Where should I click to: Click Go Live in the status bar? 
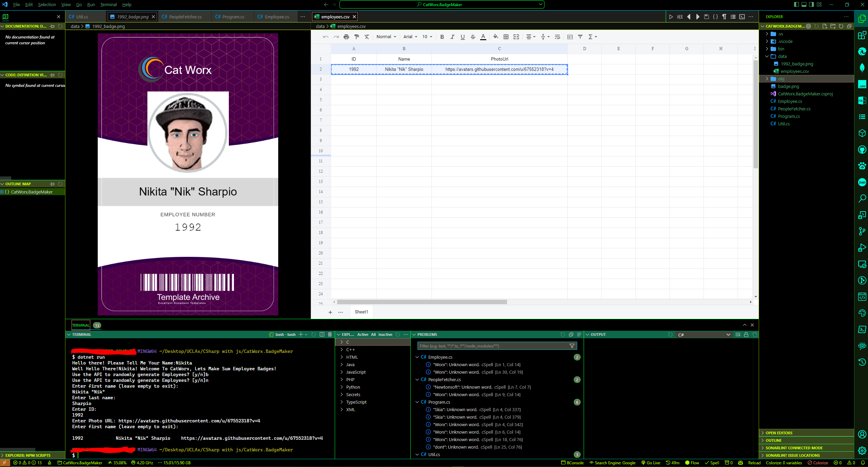point(651,463)
